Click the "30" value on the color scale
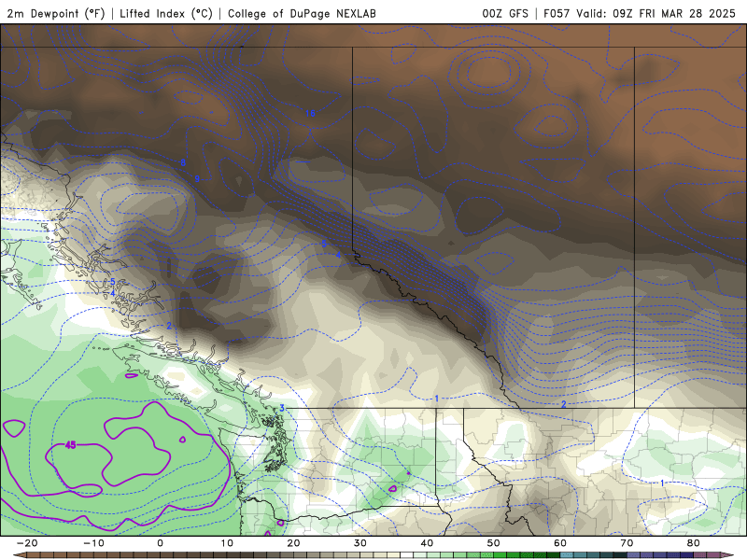Screen dimensions: 747x560 pyautogui.click(x=360, y=543)
